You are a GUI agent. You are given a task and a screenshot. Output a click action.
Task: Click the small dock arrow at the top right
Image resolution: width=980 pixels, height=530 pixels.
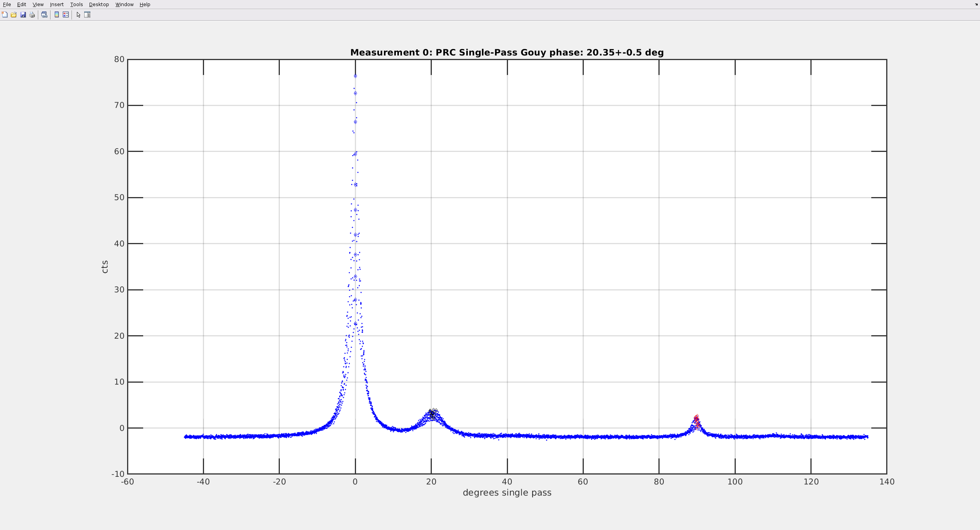point(976,4)
